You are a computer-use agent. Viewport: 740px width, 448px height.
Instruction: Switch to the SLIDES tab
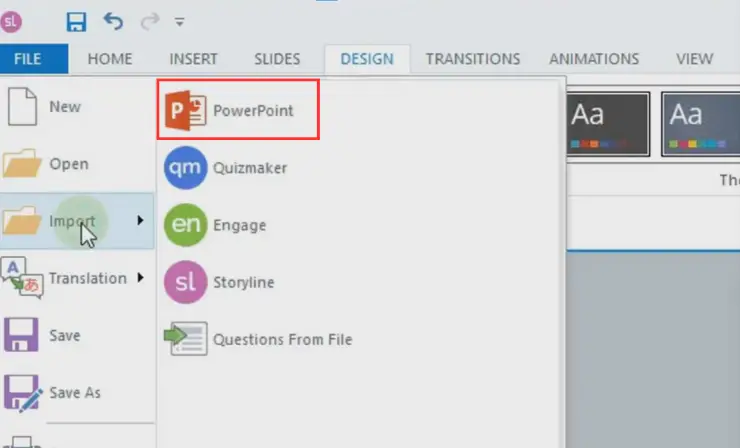pyautogui.click(x=277, y=59)
